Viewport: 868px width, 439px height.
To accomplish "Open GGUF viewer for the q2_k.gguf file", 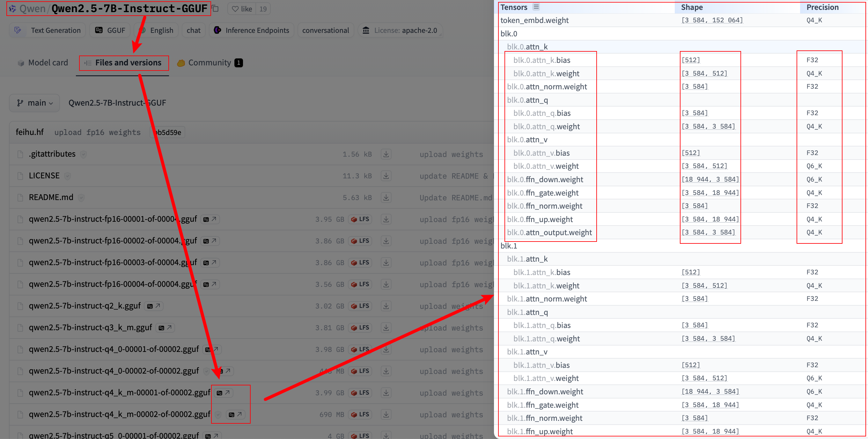I will [x=154, y=306].
